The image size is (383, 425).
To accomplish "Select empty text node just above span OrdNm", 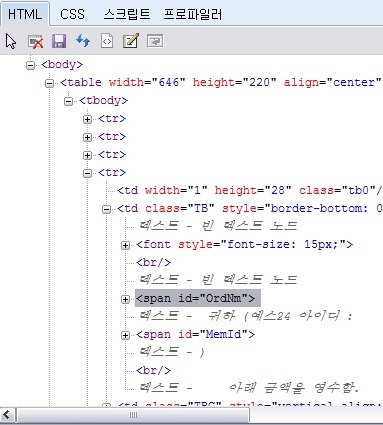I will (x=218, y=279).
